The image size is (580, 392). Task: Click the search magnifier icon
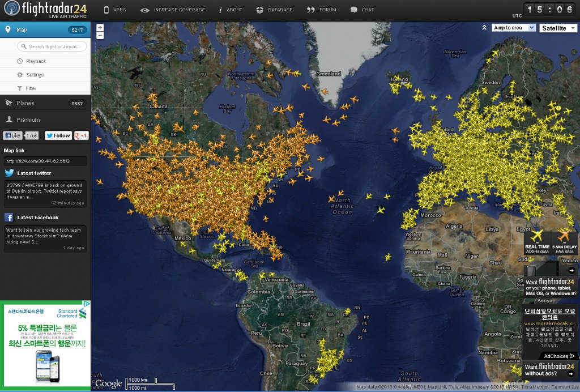tap(24, 46)
